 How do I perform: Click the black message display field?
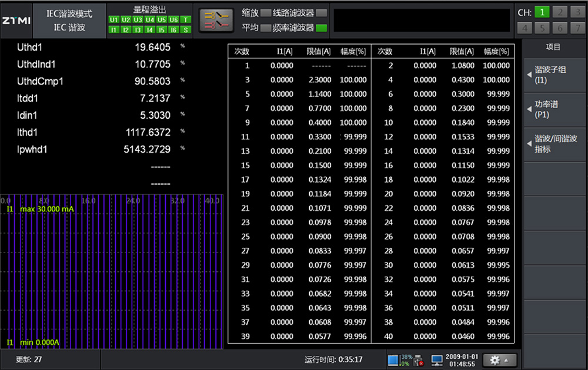point(422,21)
